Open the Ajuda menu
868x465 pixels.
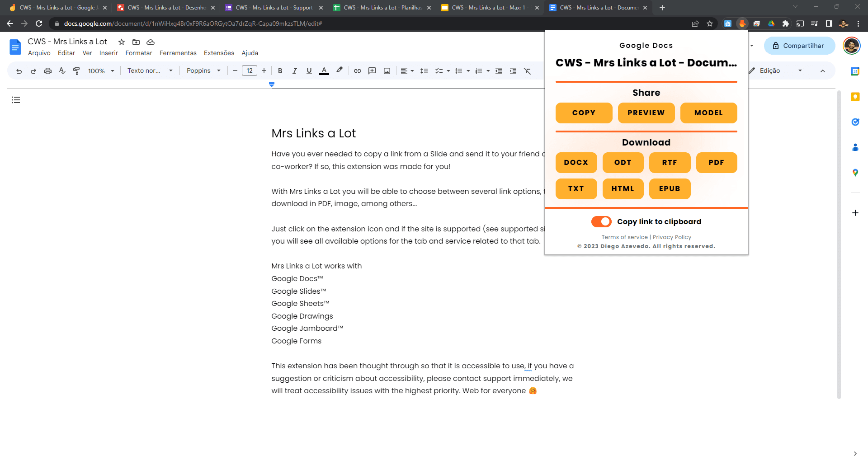[250, 53]
